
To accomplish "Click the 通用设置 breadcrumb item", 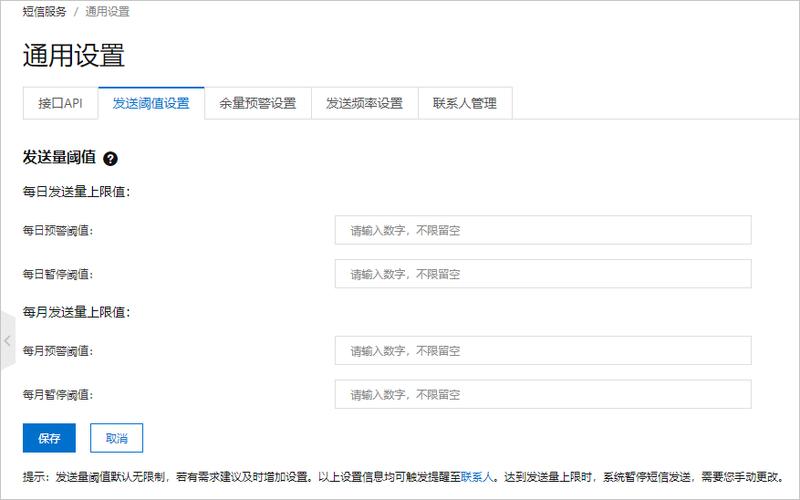I will pyautogui.click(x=107, y=12).
